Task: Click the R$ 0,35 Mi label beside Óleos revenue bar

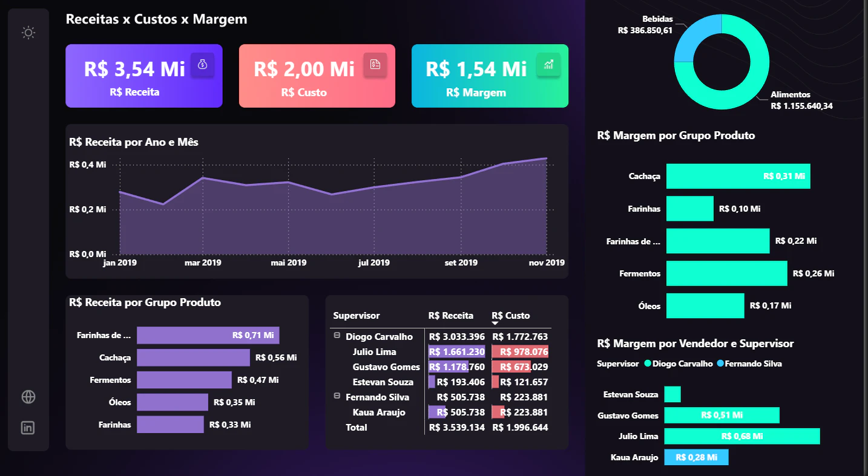Action: tap(234, 402)
